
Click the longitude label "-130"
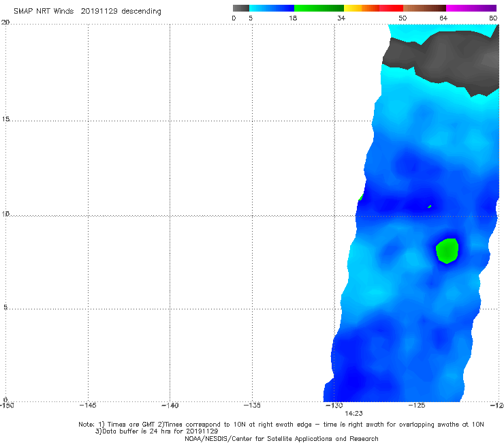[x=334, y=406]
